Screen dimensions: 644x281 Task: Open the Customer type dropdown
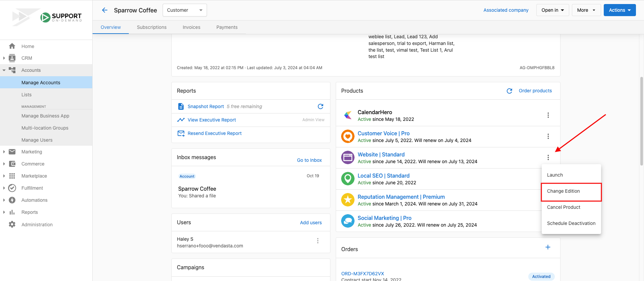coord(185,10)
